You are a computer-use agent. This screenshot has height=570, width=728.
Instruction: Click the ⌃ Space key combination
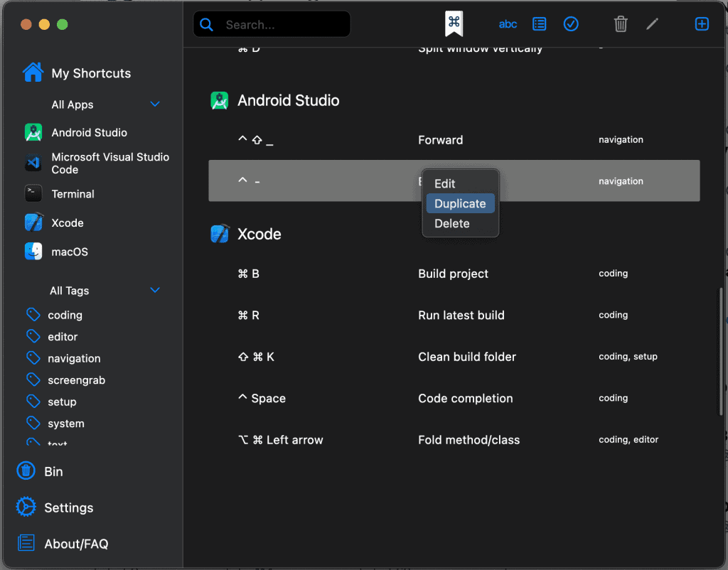(262, 398)
